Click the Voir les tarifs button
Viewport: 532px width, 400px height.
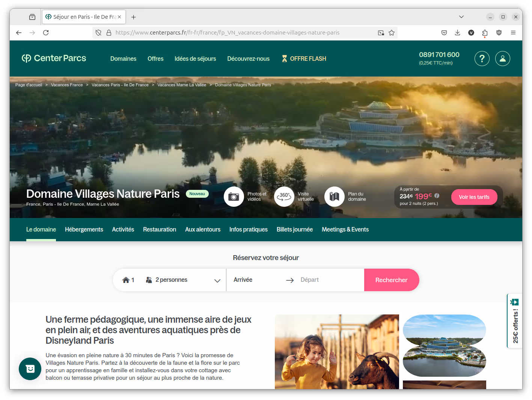pos(474,197)
